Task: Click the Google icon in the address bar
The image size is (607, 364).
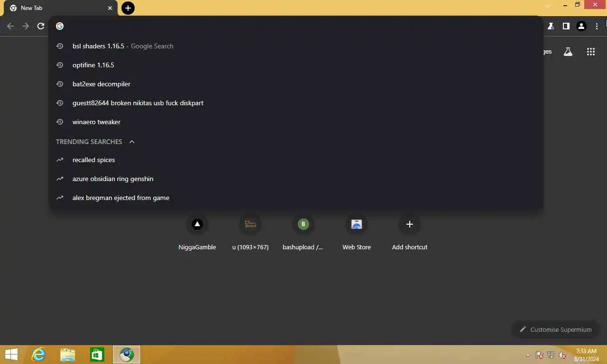Action: (x=60, y=26)
